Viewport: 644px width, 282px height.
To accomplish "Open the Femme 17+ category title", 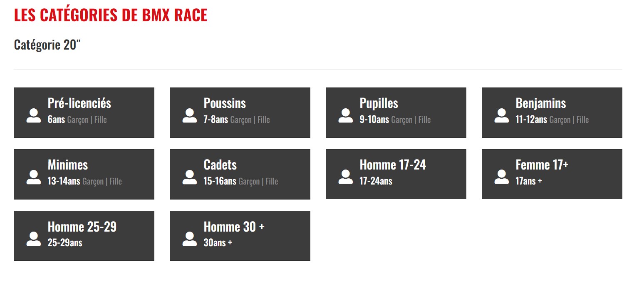I will coord(542,165).
